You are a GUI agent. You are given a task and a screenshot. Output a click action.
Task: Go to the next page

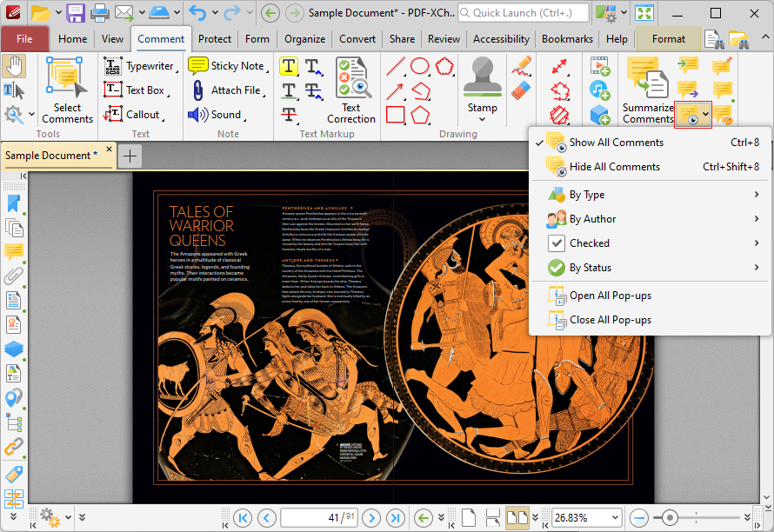pos(371,518)
